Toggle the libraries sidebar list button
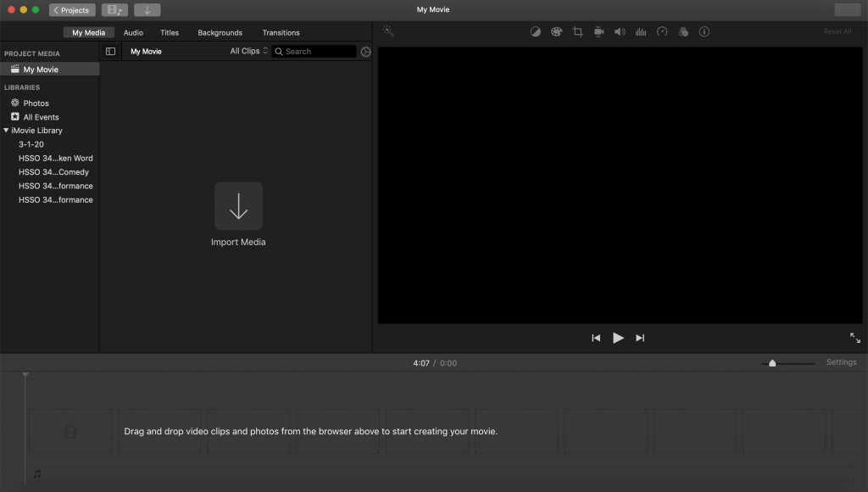Image resolution: width=868 pixels, height=492 pixels. (x=110, y=52)
